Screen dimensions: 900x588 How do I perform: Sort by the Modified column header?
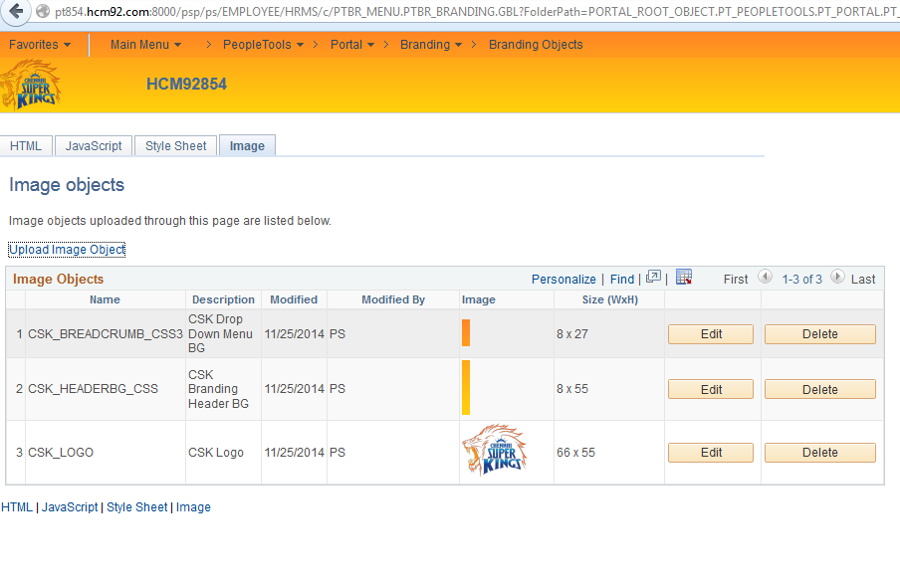pyautogui.click(x=294, y=299)
